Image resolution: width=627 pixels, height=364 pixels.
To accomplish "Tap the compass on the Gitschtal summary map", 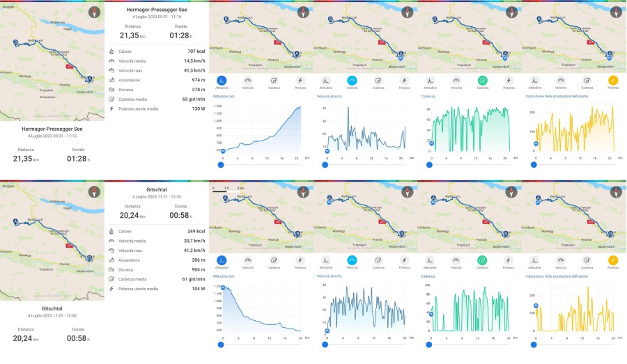I will [x=93, y=191].
